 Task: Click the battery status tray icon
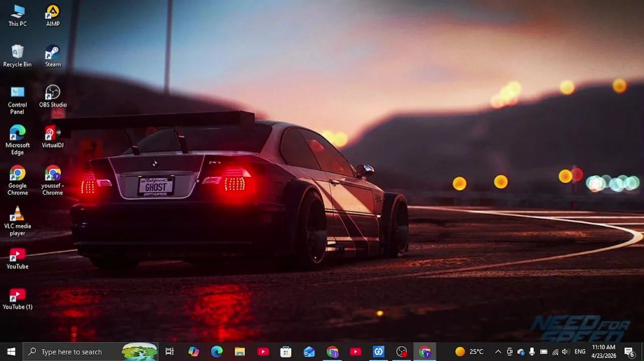pos(544,351)
